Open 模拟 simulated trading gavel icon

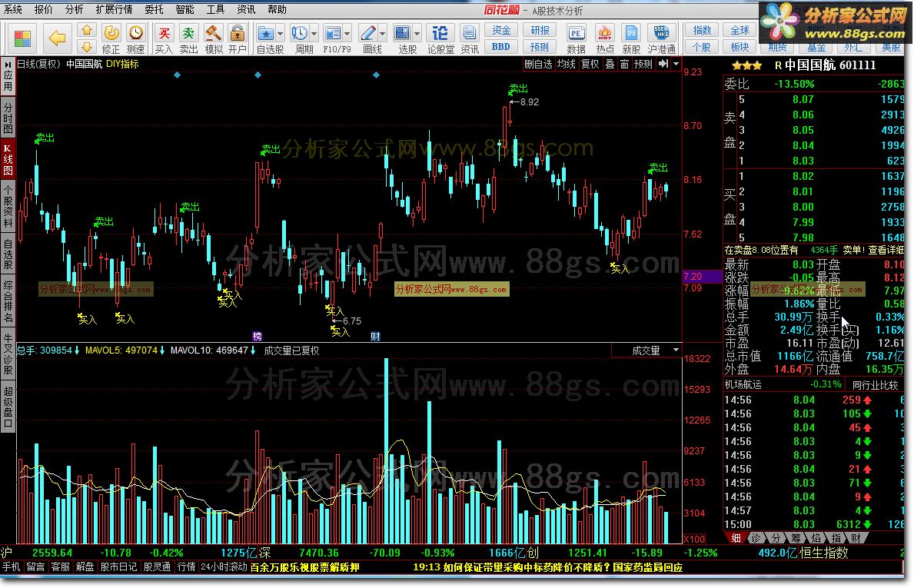tap(214, 38)
